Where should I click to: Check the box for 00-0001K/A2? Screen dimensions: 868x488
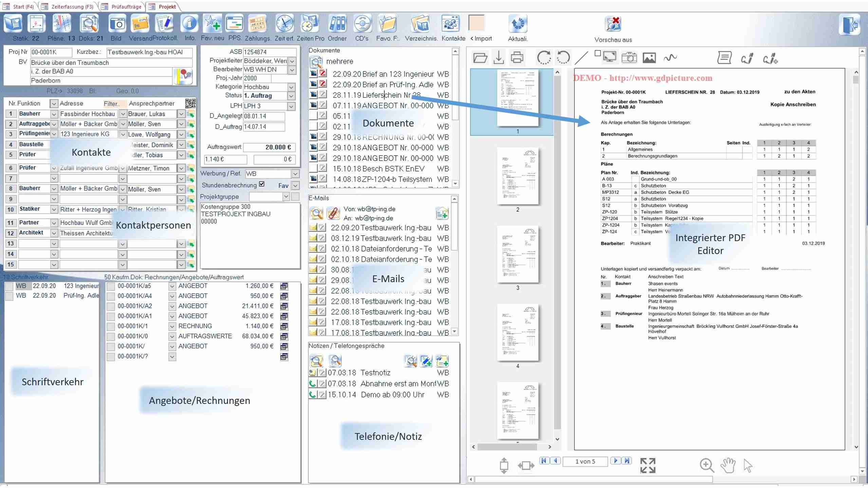[111, 306]
